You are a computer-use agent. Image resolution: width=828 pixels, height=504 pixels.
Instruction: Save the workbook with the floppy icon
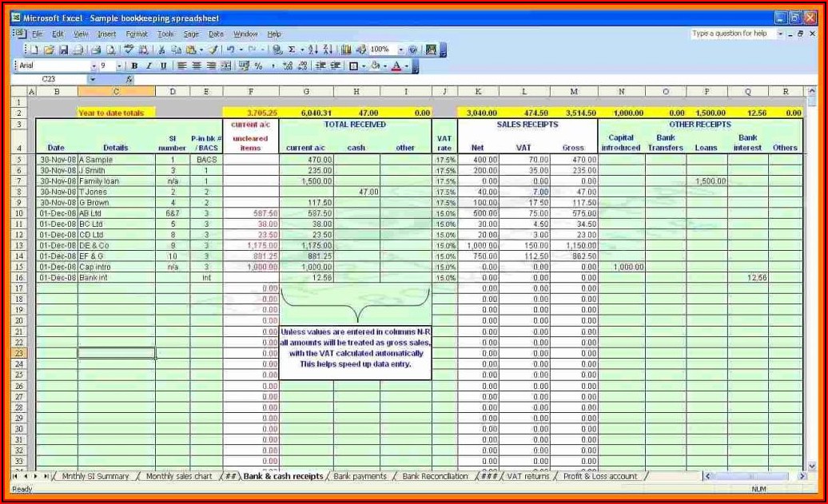63,50
